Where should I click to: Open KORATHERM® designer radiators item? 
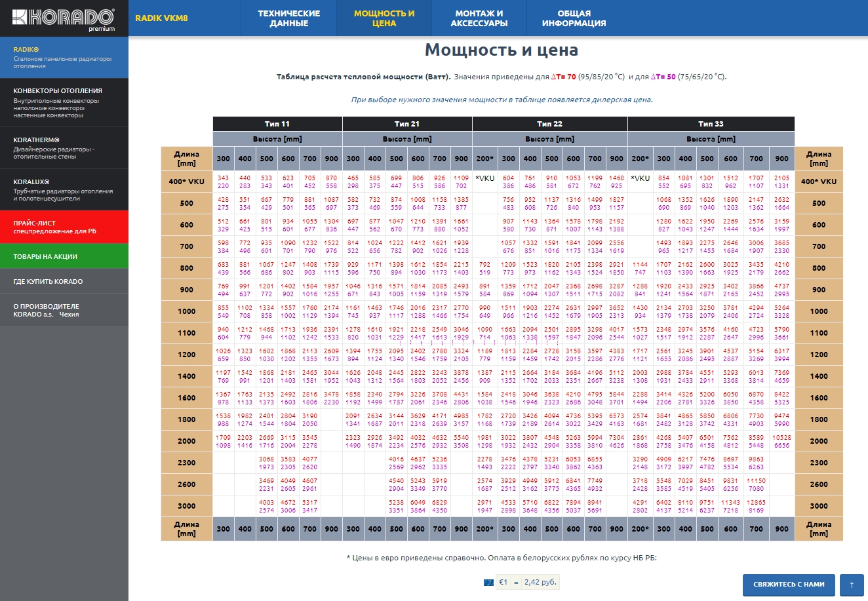click(64, 147)
